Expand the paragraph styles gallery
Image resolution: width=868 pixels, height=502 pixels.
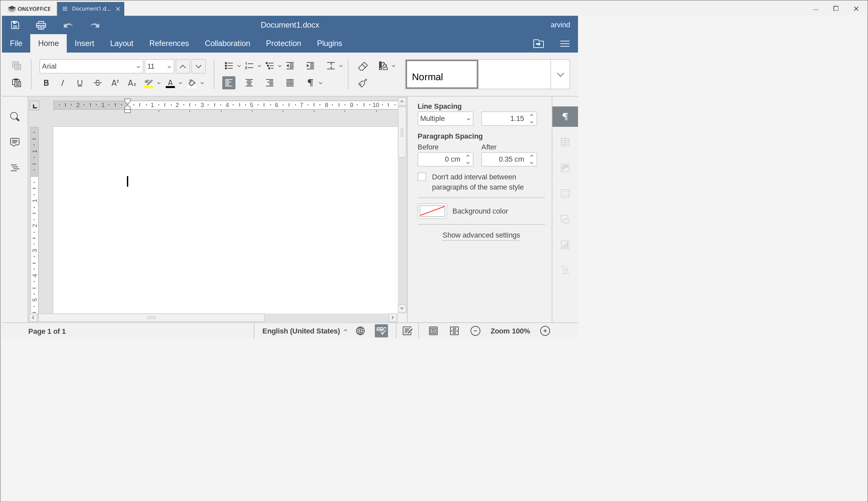tap(560, 75)
